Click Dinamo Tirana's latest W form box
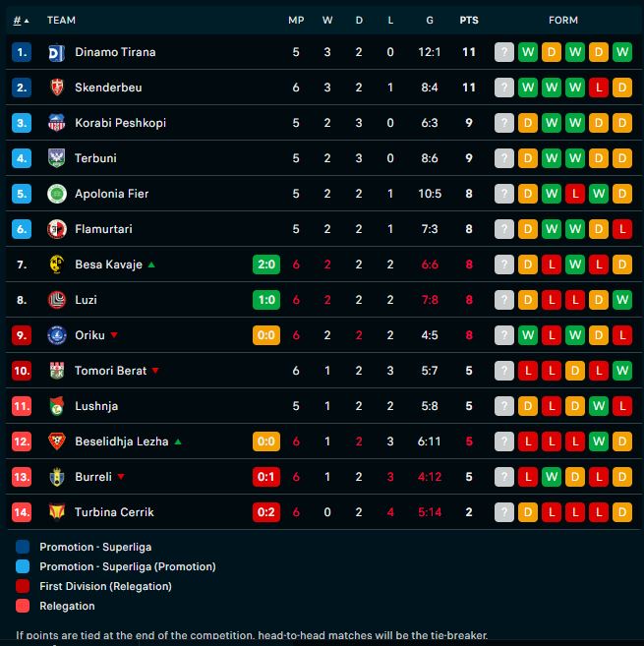644x646 pixels. coord(621,52)
